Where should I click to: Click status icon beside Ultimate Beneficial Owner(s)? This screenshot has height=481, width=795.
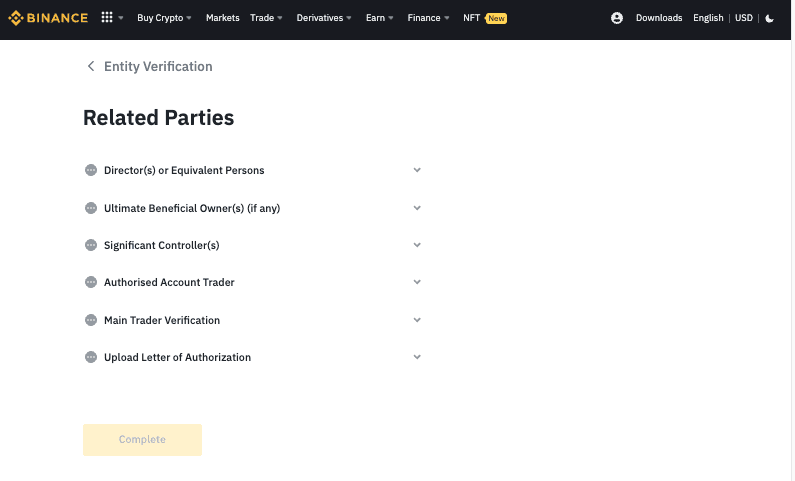91,208
